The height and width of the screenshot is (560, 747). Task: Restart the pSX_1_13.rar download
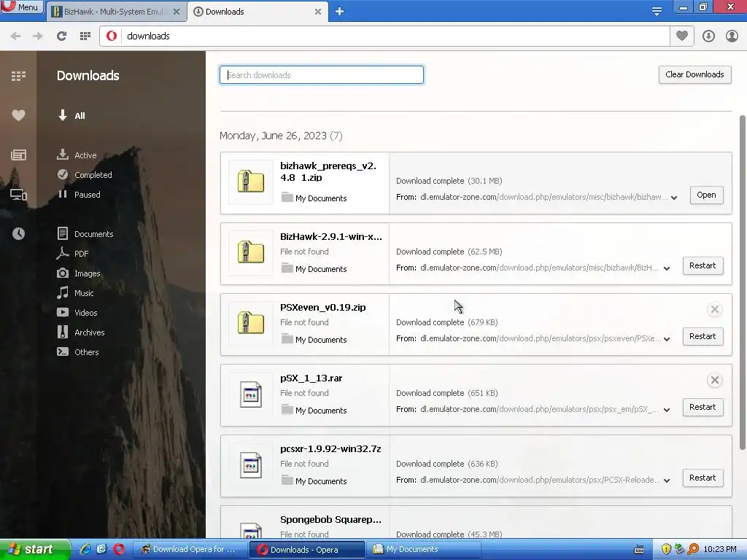[703, 407]
